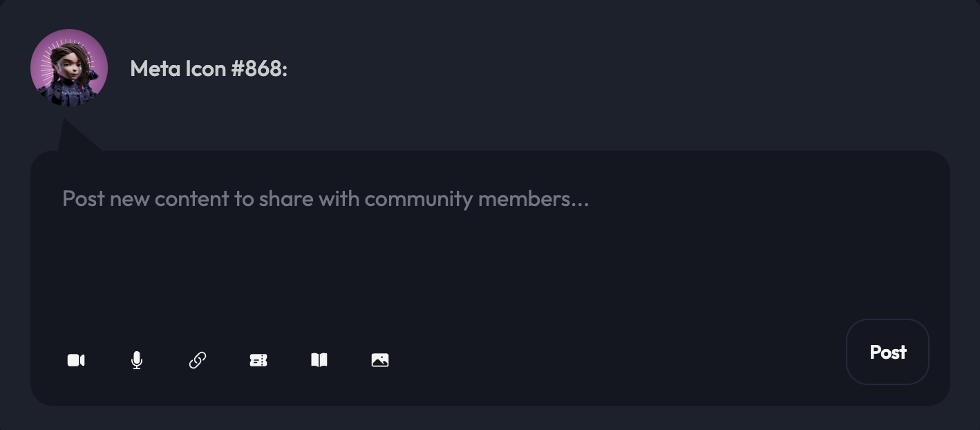The width and height of the screenshot is (980, 430).
Task: Submit content with the Post button
Action: click(x=887, y=352)
